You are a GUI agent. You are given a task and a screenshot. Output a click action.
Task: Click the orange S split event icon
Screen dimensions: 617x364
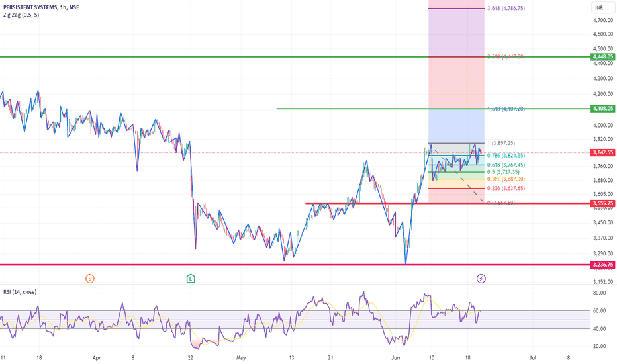point(90,279)
